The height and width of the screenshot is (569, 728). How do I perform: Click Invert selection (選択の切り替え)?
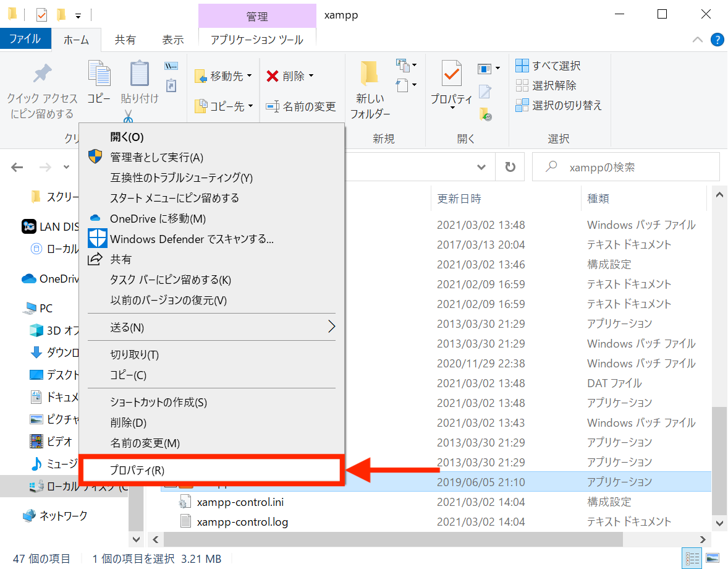pos(559,105)
